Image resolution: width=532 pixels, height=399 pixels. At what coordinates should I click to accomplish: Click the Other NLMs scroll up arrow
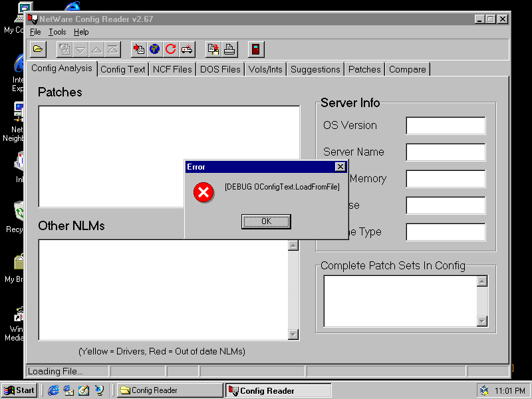(293, 245)
